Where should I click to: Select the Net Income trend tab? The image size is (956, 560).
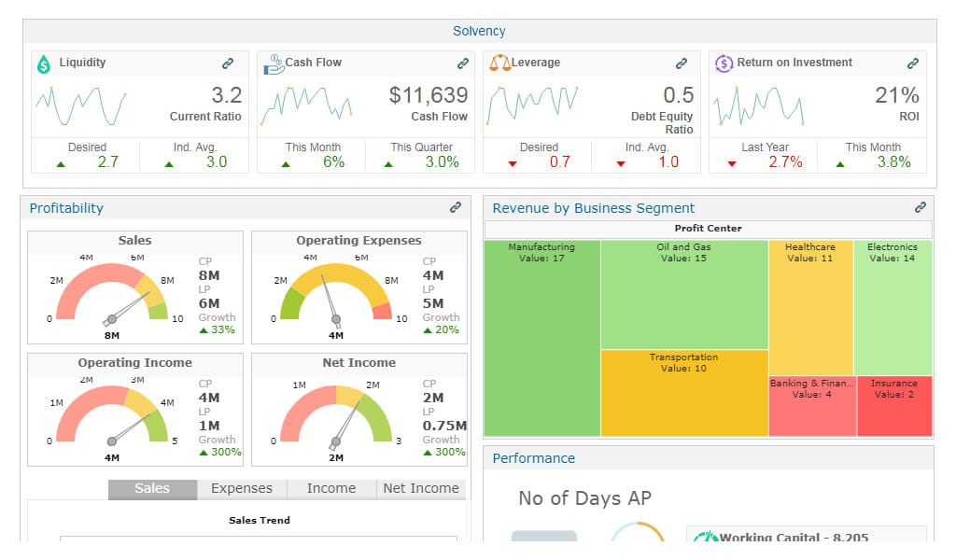click(x=421, y=489)
